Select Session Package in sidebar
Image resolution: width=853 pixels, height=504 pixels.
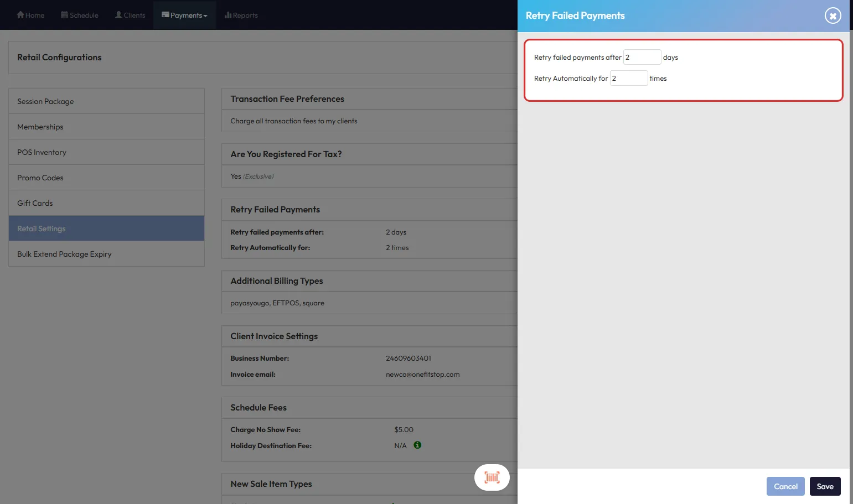click(45, 101)
